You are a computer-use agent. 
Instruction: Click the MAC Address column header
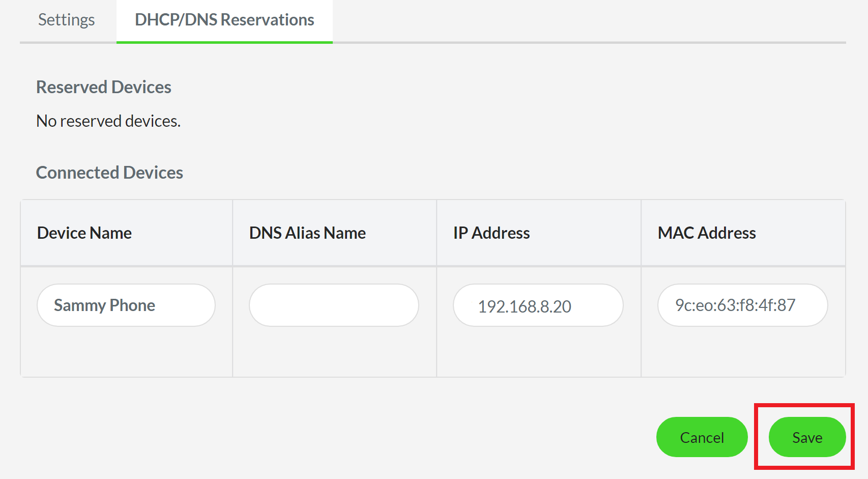[707, 233]
